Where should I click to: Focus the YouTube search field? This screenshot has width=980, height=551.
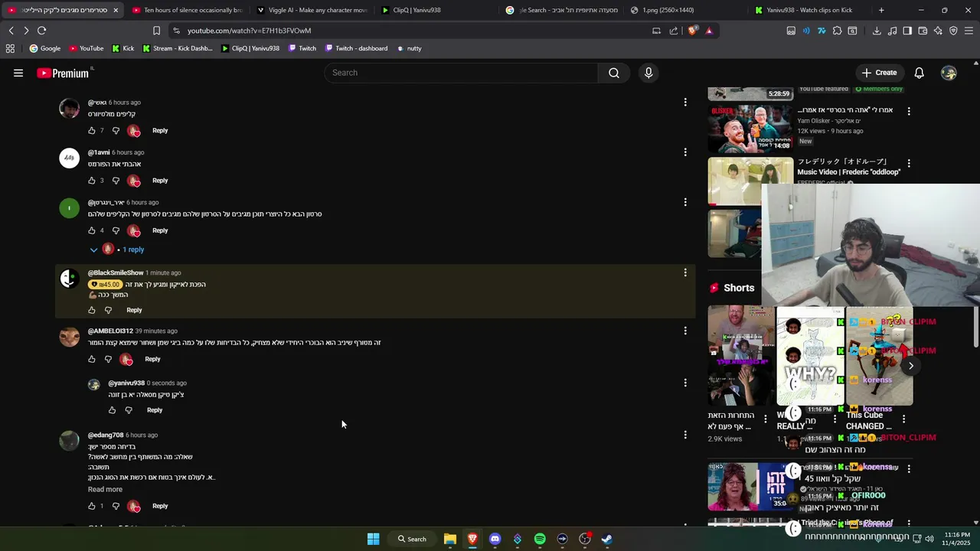point(461,73)
